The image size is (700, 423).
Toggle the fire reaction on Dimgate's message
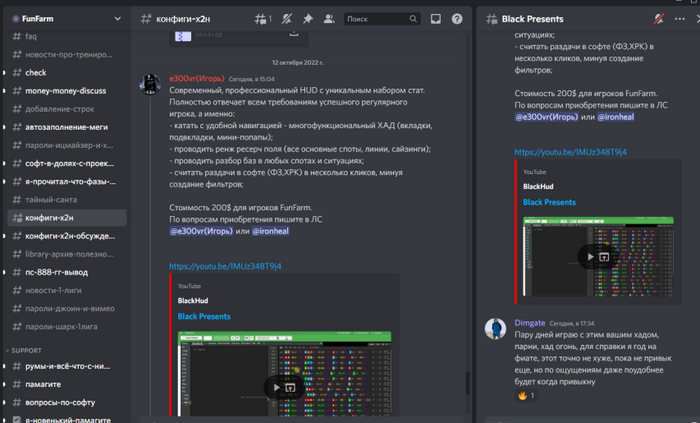tap(526, 395)
